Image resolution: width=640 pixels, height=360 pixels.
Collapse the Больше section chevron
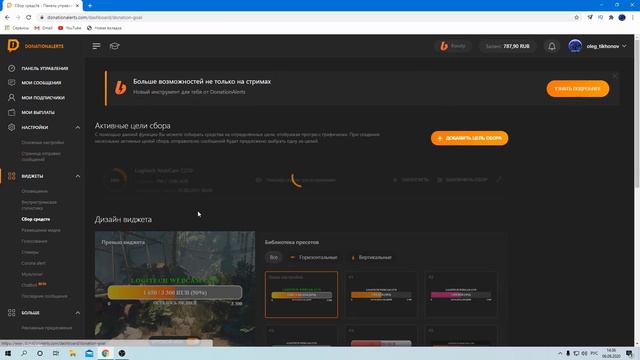[x=78, y=313]
